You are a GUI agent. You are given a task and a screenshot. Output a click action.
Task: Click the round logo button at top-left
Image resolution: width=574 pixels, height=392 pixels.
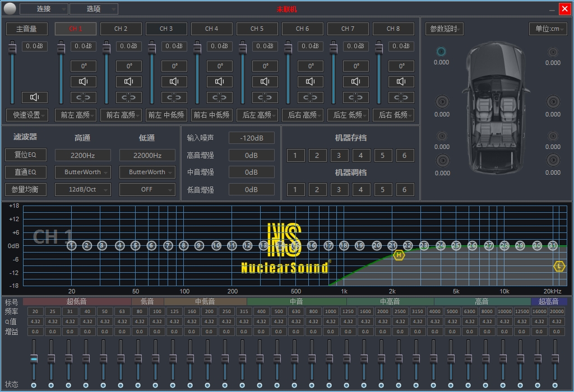coord(10,8)
